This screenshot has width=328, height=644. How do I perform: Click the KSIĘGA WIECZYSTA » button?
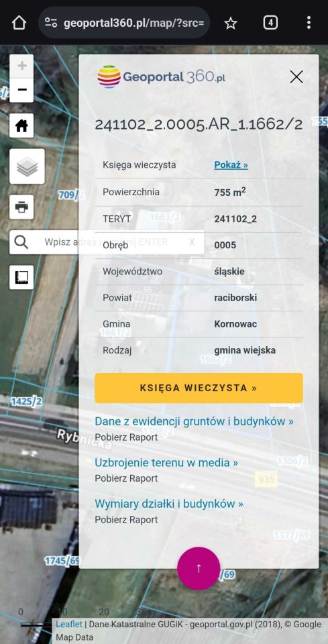coord(199,388)
